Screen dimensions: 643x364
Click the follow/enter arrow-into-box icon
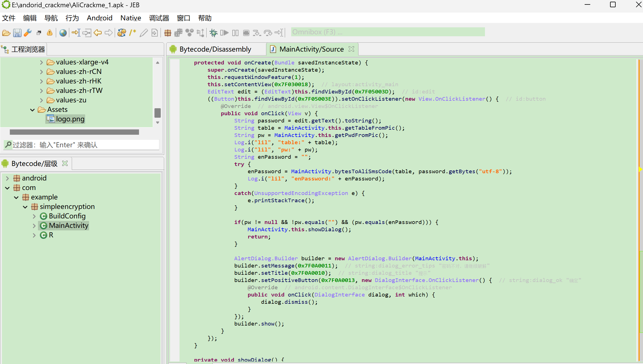tap(87, 33)
